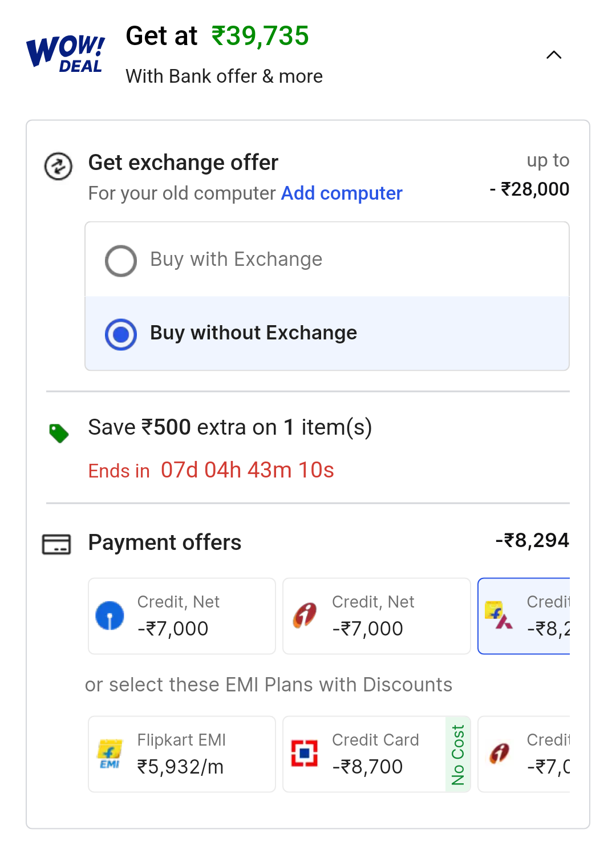The image size is (616, 850).
Task: Pick the Flipkart EMI ₹5,932/m plan
Action: pyautogui.click(x=181, y=754)
